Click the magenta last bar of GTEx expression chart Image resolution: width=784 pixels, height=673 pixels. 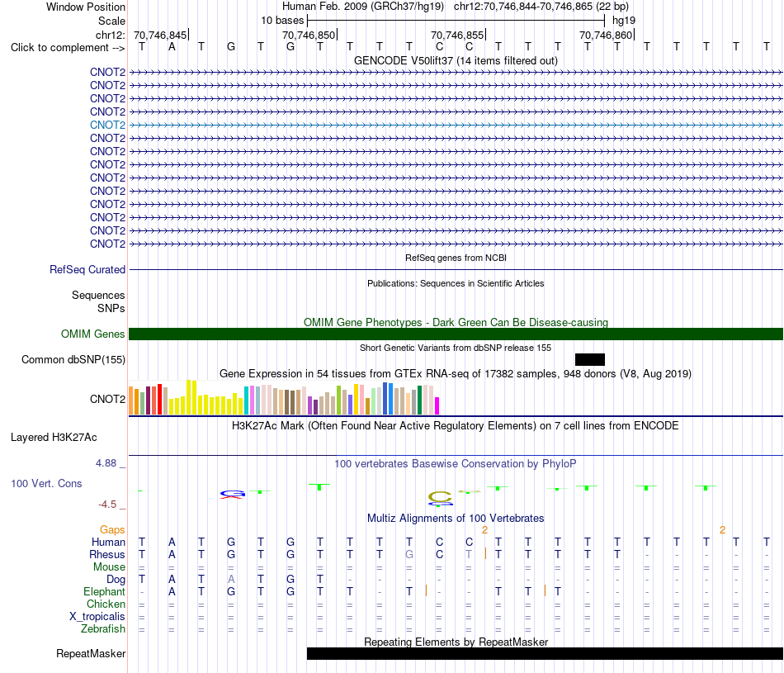pos(437,405)
